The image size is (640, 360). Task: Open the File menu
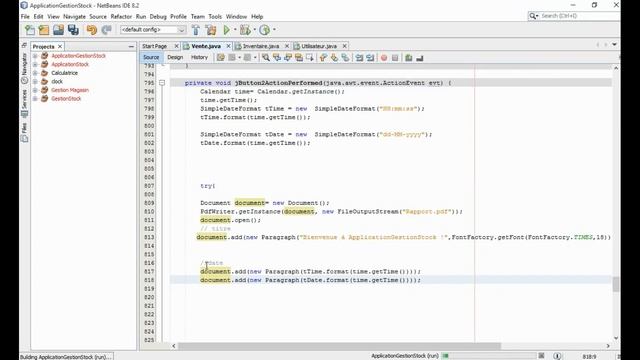[25, 17]
